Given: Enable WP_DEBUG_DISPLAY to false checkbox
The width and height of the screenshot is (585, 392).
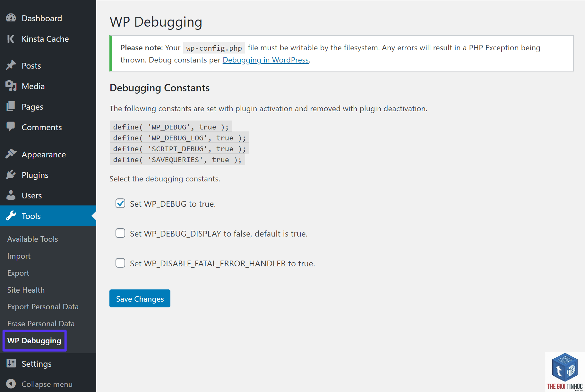Looking at the screenshot, I should point(120,233).
